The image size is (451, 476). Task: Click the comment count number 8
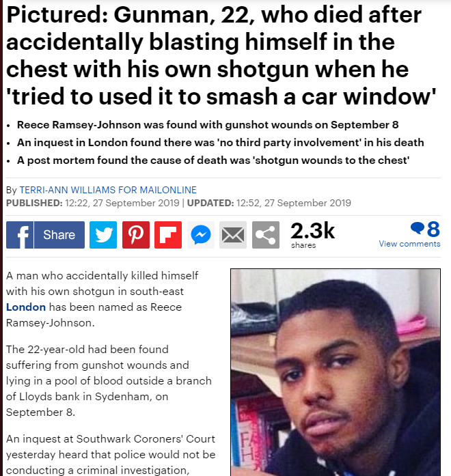coord(433,229)
